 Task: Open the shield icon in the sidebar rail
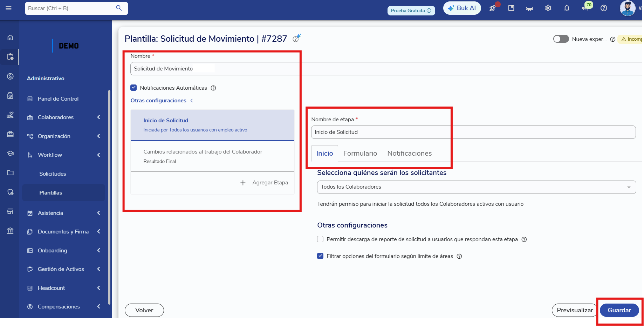tap(11, 192)
